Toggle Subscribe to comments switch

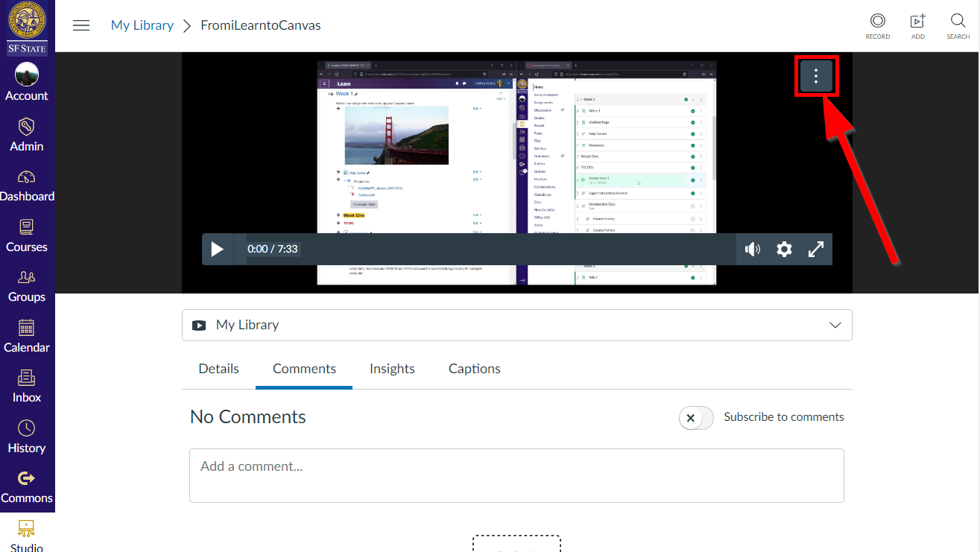tap(696, 418)
